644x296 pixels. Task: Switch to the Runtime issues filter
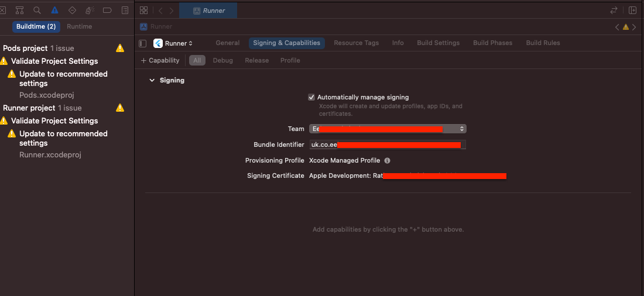79,27
